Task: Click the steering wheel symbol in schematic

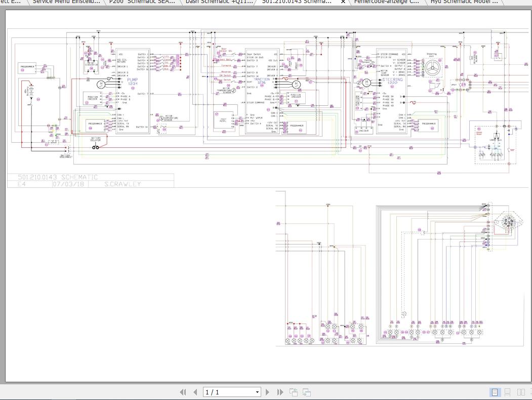Action: click(x=432, y=67)
